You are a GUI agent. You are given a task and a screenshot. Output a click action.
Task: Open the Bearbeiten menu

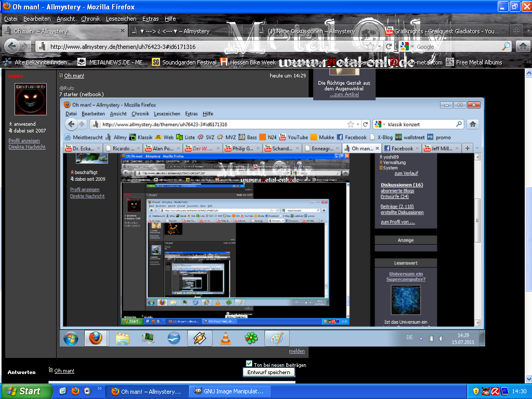(x=37, y=19)
